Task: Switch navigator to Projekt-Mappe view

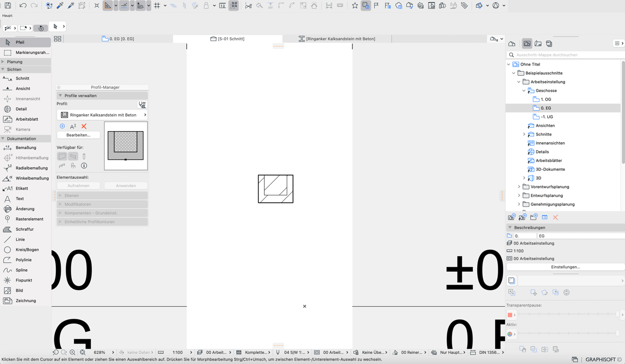Action: (512, 44)
